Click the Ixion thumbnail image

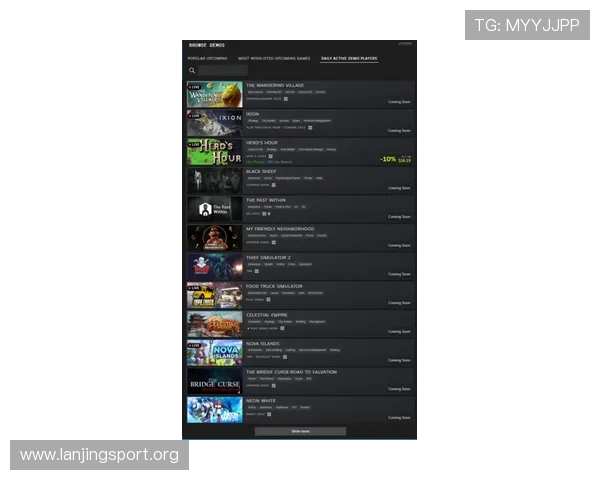(x=215, y=123)
